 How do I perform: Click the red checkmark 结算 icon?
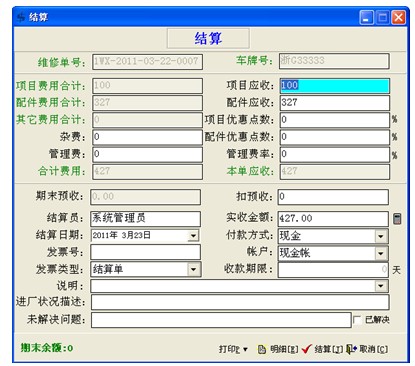306,349
